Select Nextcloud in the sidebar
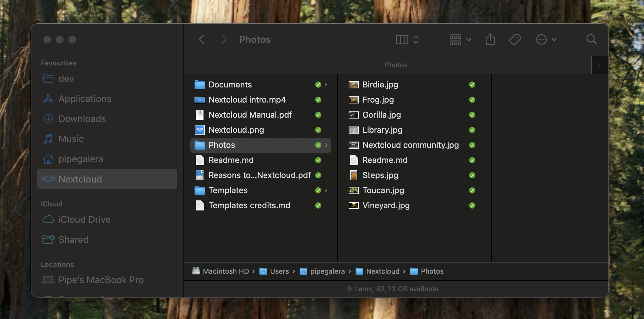The width and height of the screenshot is (644, 319). [x=107, y=179]
